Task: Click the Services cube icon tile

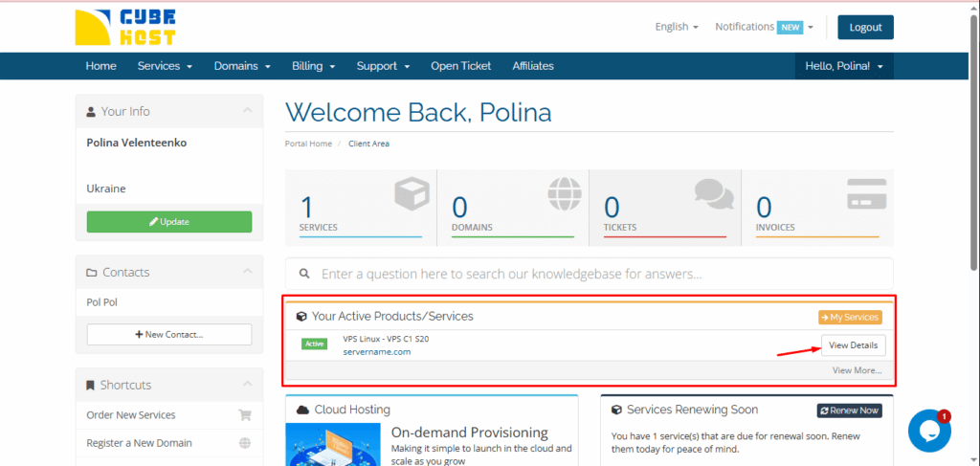Action: (x=412, y=194)
